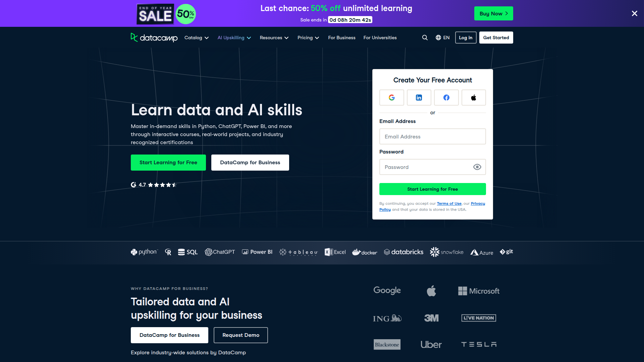Open the For Business menu item
The height and width of the screenshot is (362, 644).
click(x=341, y=38)
